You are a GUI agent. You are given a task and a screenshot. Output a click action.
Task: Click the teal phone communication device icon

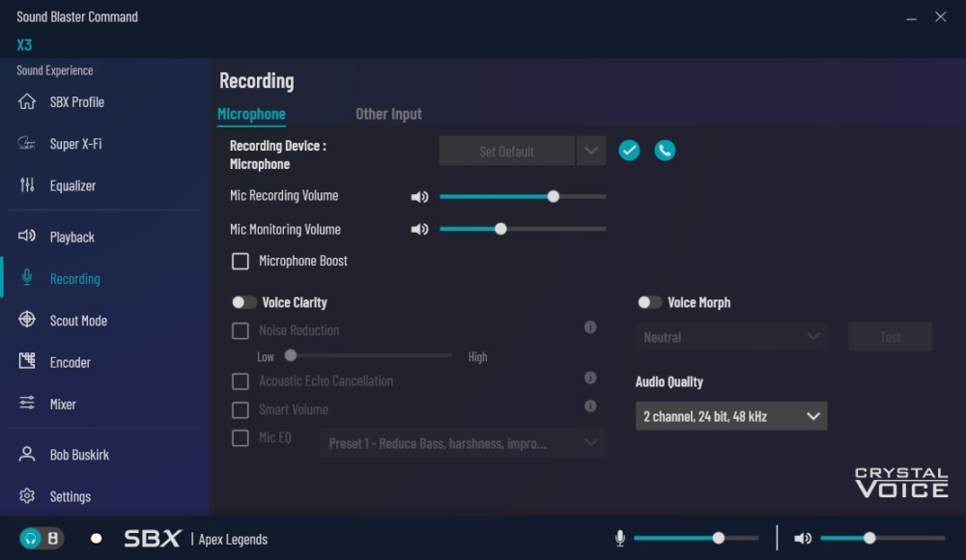point(665,151)
